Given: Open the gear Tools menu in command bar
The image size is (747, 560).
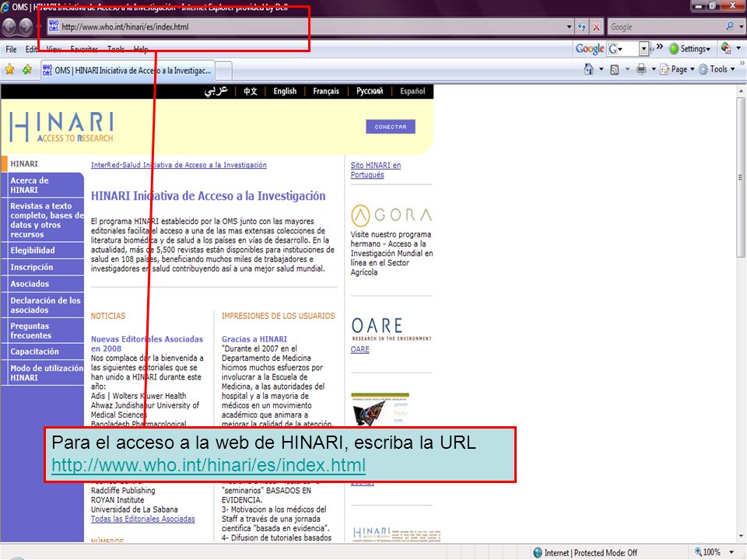Looking at the screenshot, I should (x=717, y=69).
